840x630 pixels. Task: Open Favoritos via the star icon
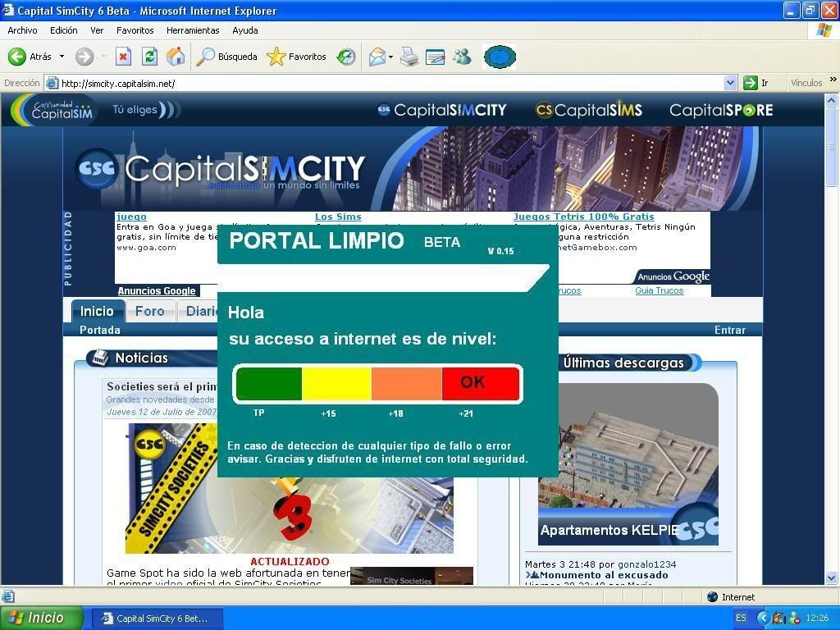pos(277,57)
